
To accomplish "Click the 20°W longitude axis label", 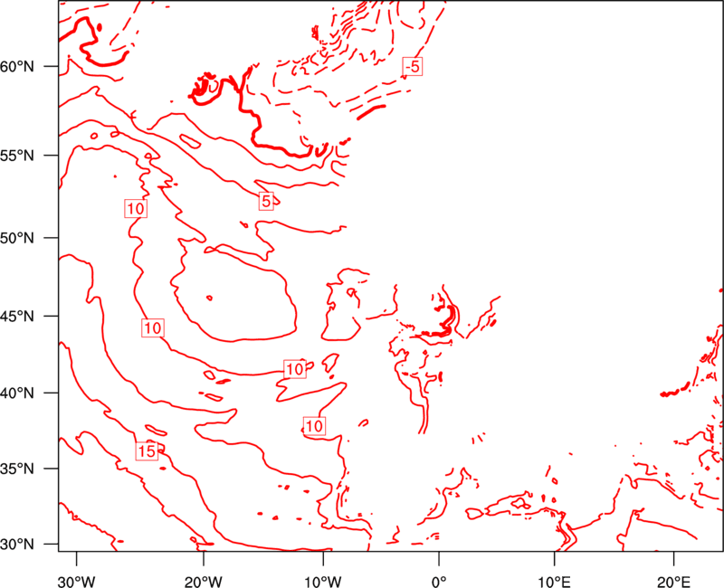I will coord(204,582).
